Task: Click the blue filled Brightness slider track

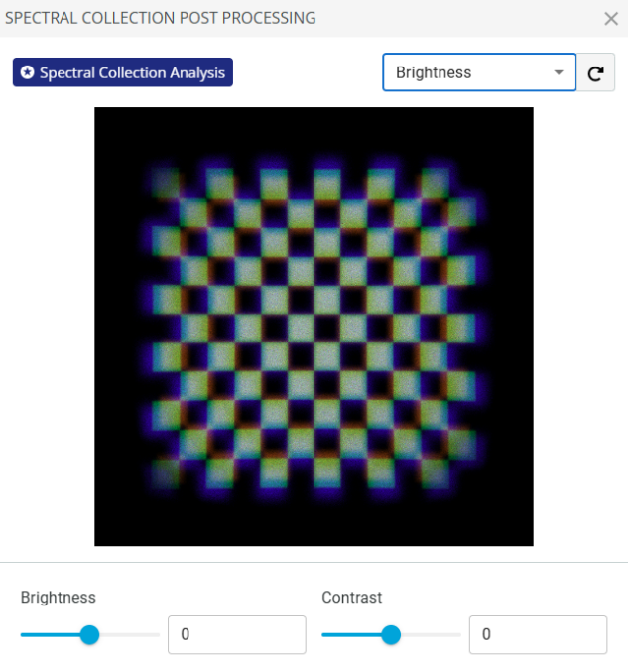Action: pyautogui.click(x=51, y=634)
